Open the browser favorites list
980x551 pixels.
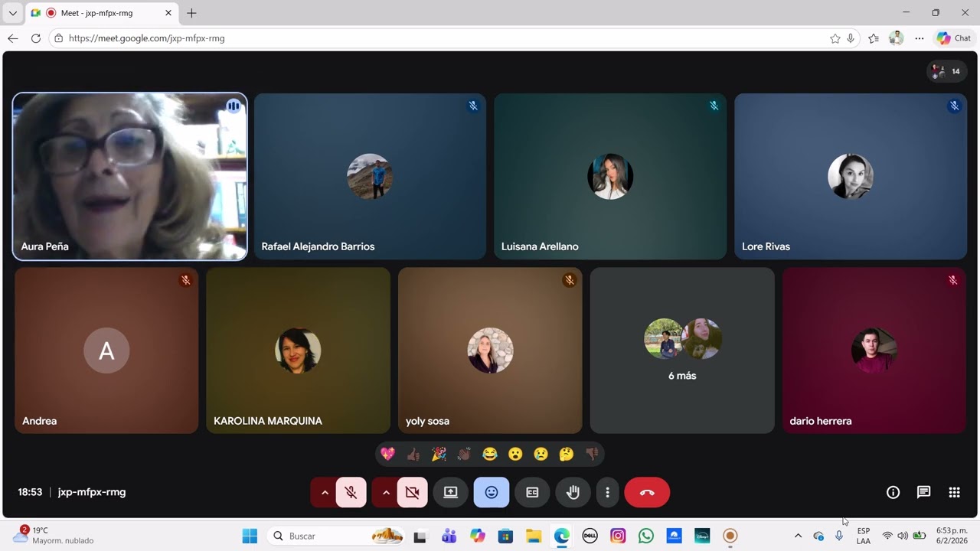point(874,38)
